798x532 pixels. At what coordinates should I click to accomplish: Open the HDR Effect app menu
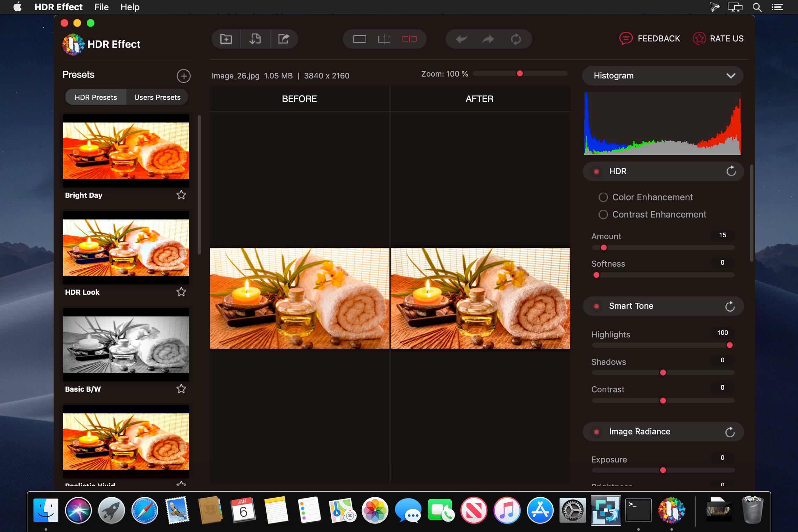[58, 7]
